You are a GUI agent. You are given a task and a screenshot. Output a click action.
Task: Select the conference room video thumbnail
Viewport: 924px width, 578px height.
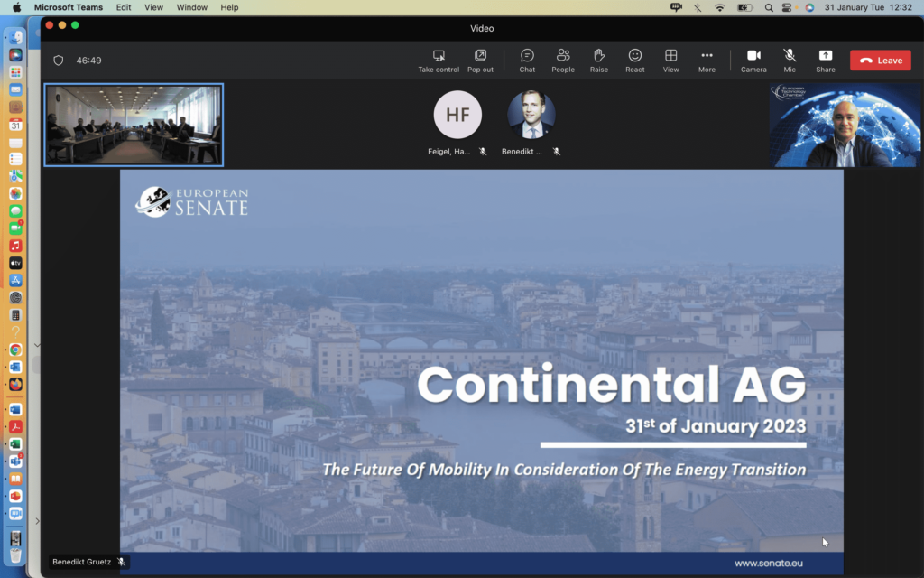134,125
